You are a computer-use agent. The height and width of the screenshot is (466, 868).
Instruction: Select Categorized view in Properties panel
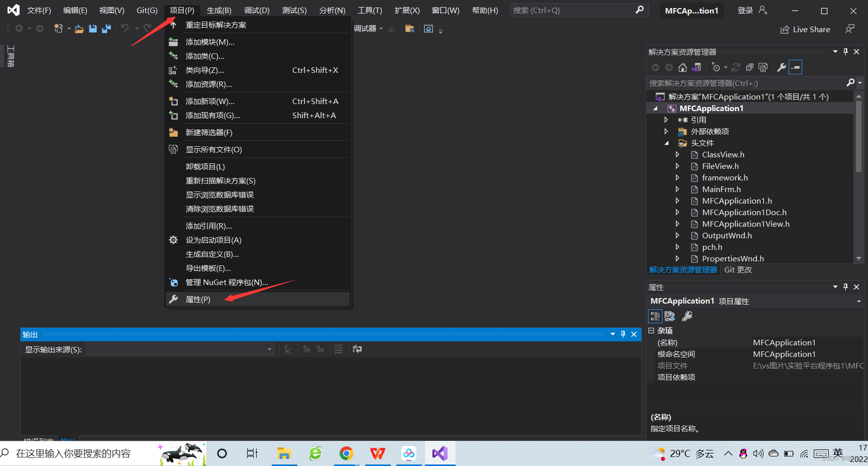(x=655, y=316)
